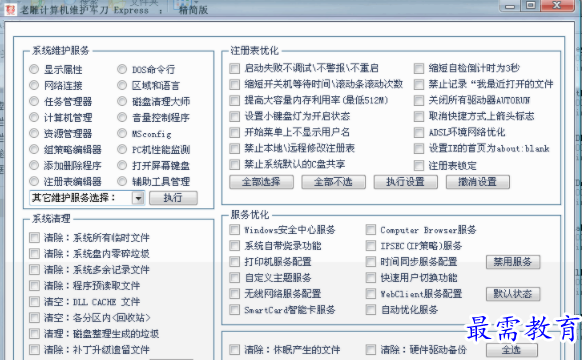Screen dimensions: 588x360
Task: Check 清除：系统所有临时文件
Action: point(34,238)
